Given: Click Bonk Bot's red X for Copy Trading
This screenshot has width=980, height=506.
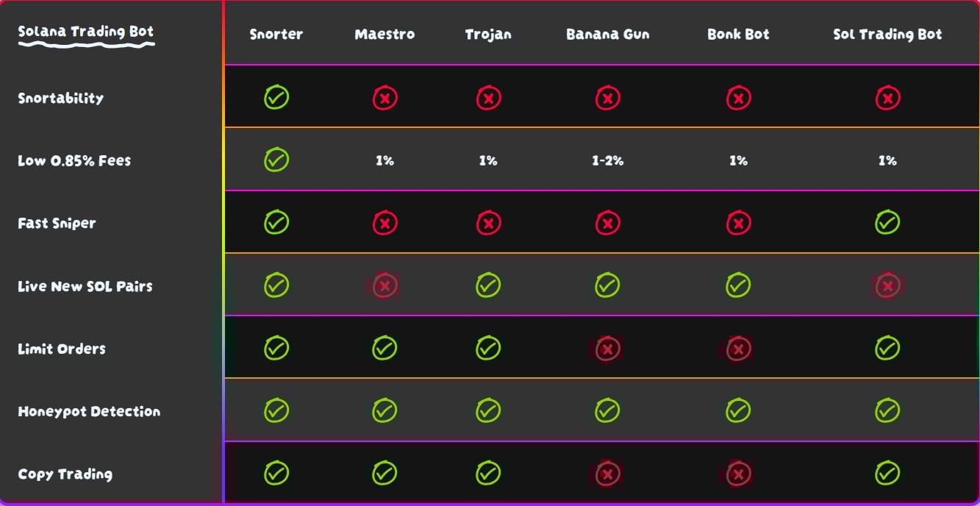Looking at the screenshot, I should click(738, 474).
